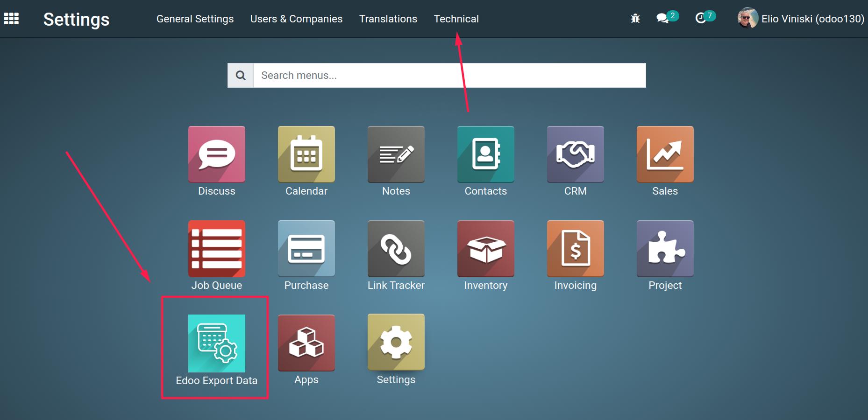Click the home apps grid icon
868x420 pixels.
pyautogui.click(x=11, y=19)
